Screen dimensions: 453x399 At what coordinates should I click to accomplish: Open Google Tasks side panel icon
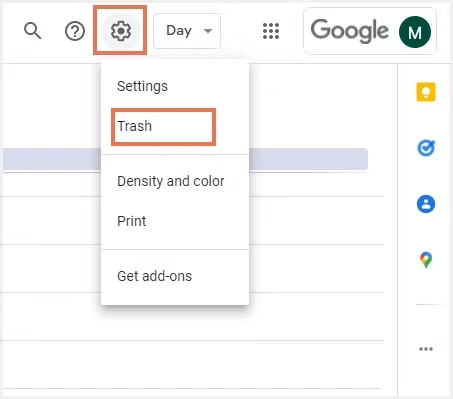click(x=426, y=148)
